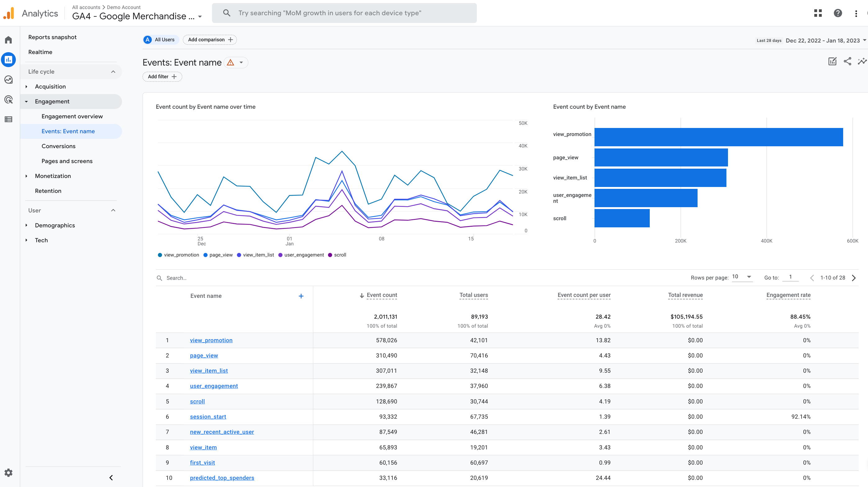
Task: Open the Rows per page dropdown
Action: point(742,277)
